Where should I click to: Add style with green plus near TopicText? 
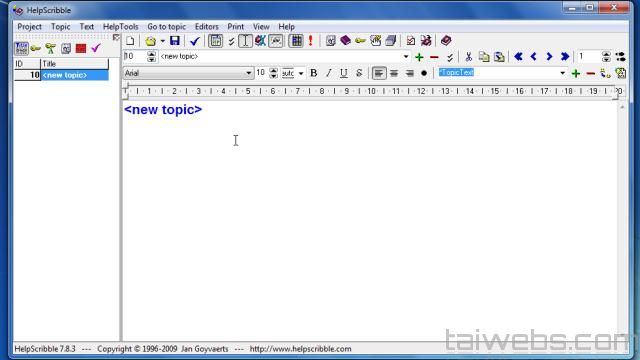[576, 73]
